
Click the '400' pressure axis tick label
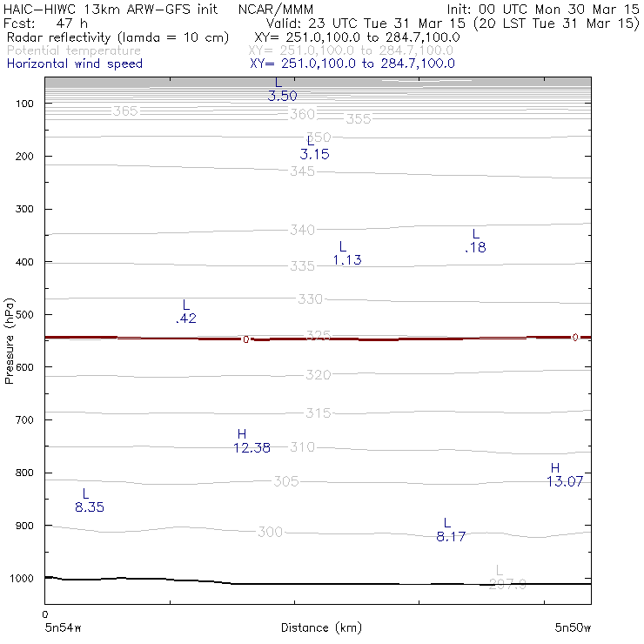(x=24, y=262)
